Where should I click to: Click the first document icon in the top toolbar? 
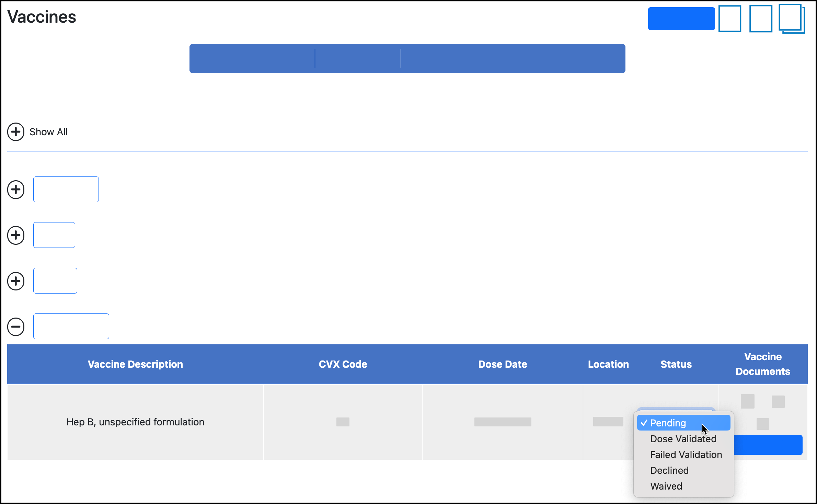729,19
